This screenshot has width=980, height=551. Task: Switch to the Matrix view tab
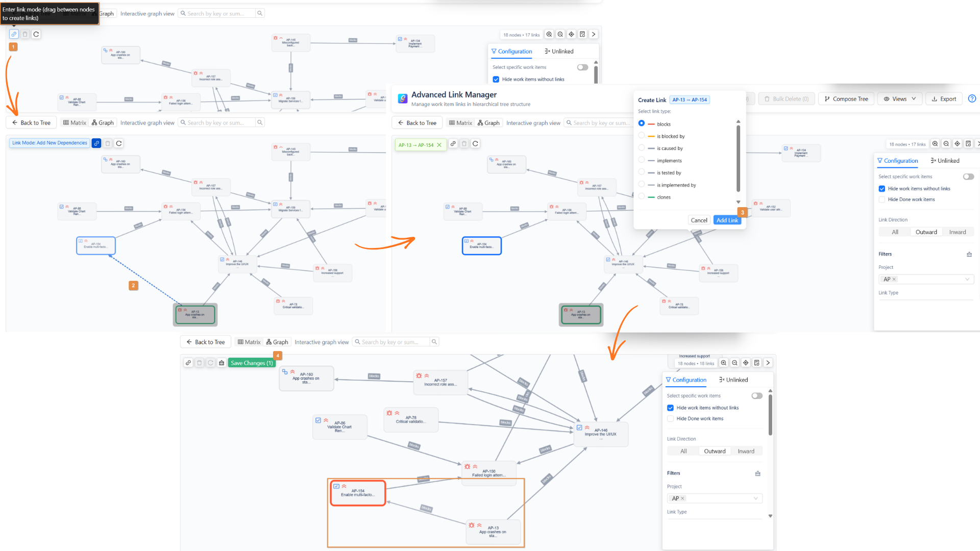(x=249, y=342)
